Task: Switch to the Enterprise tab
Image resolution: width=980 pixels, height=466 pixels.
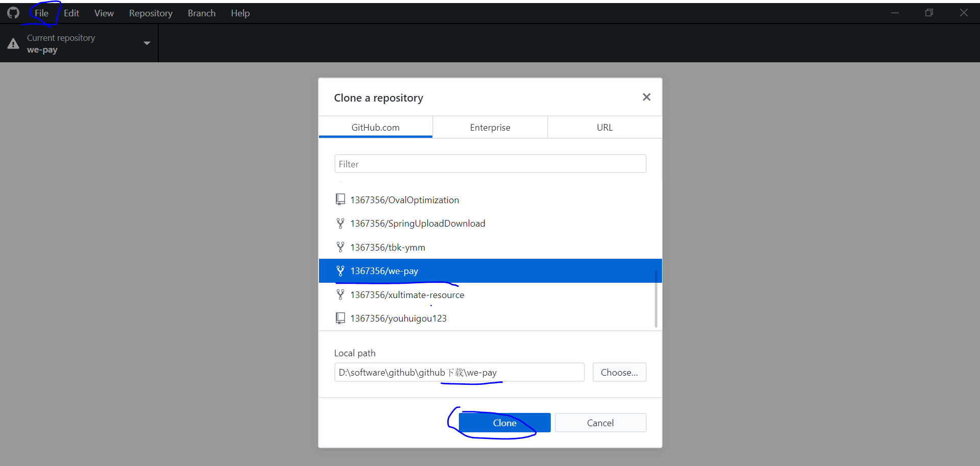Action: coord(490,127)
